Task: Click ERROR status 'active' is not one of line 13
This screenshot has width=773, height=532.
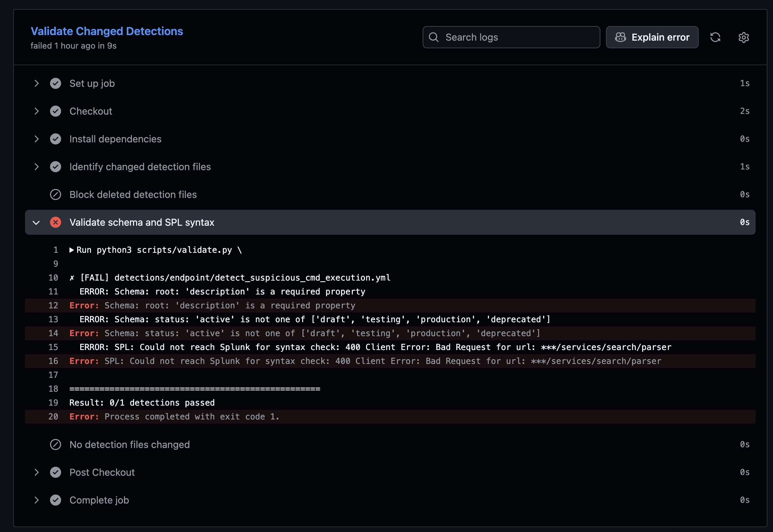Action: click(x=315, y=319)
